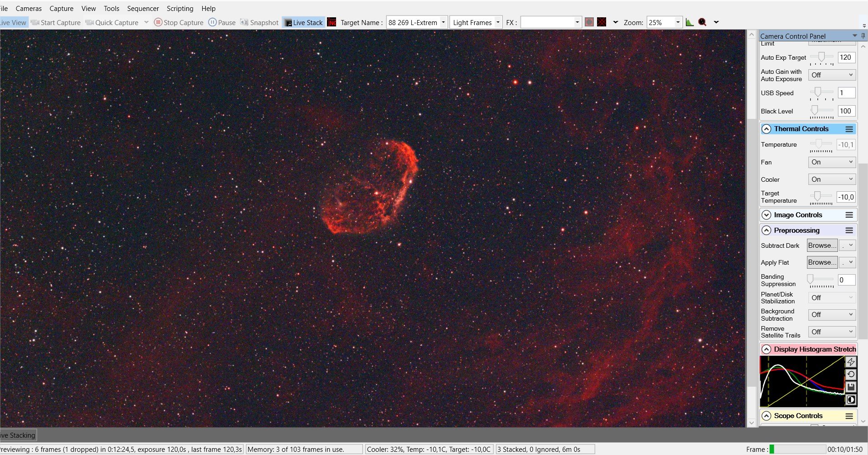Open the Help menu

tap(209, 9)
